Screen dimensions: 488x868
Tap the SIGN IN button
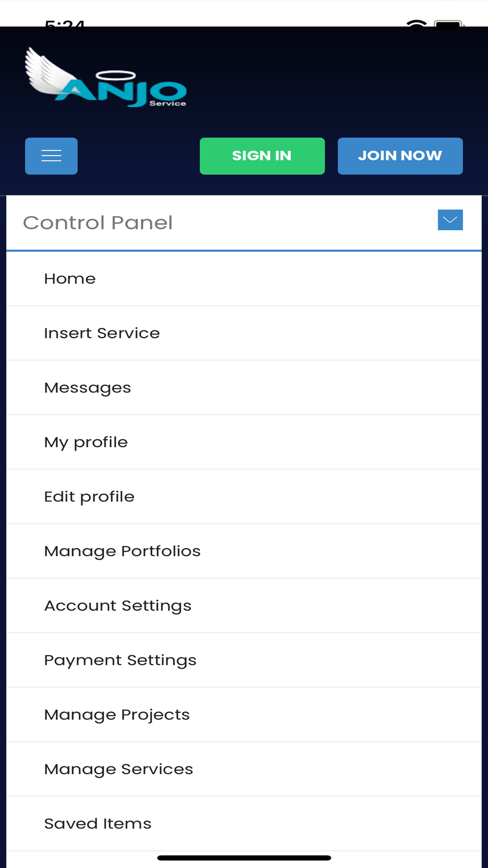click(262, 156)
